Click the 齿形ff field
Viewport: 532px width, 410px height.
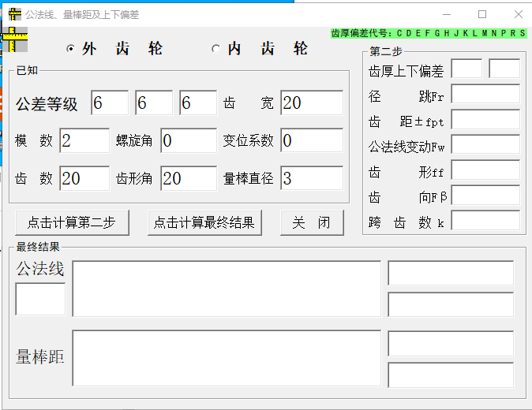click(485, 170)
